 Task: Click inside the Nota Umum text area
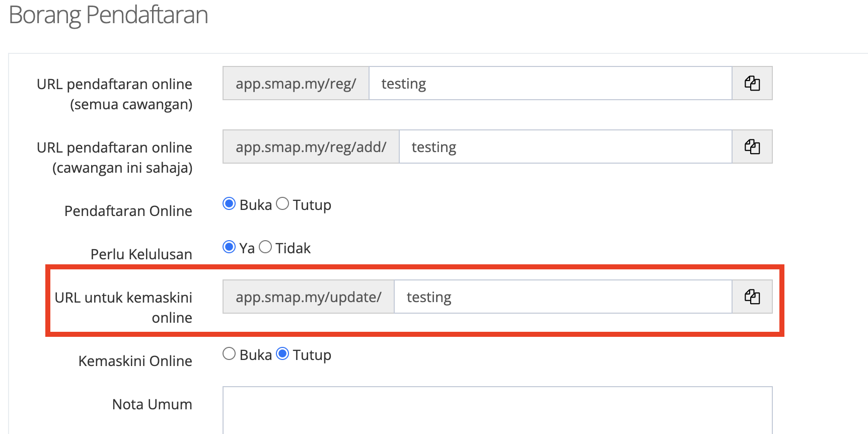(497, 410)
